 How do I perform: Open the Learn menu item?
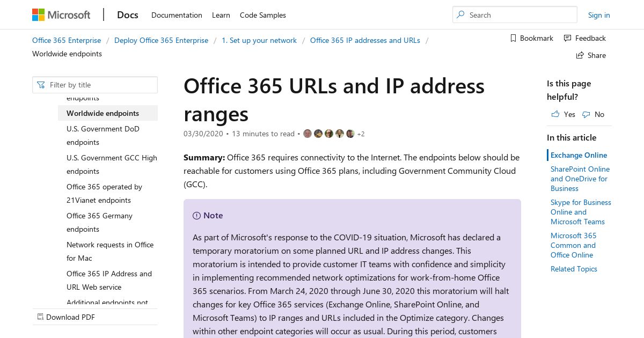tap(221, 15)
